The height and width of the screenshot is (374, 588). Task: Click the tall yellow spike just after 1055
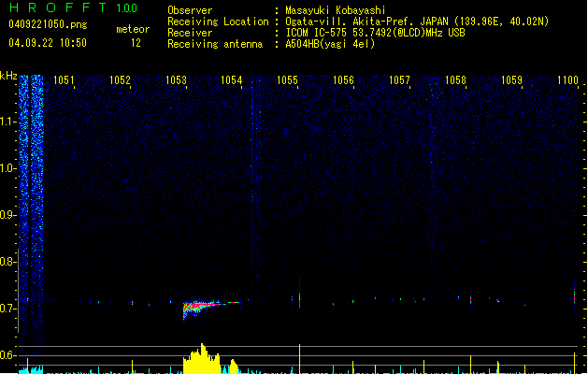pos(300,359)
